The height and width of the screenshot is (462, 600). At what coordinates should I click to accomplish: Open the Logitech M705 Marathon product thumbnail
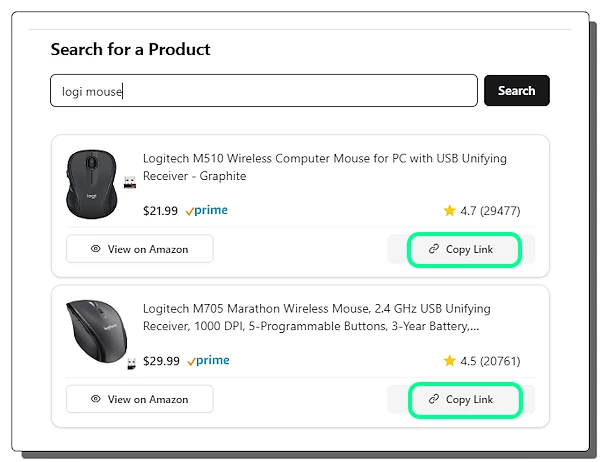tap(97, 331)
